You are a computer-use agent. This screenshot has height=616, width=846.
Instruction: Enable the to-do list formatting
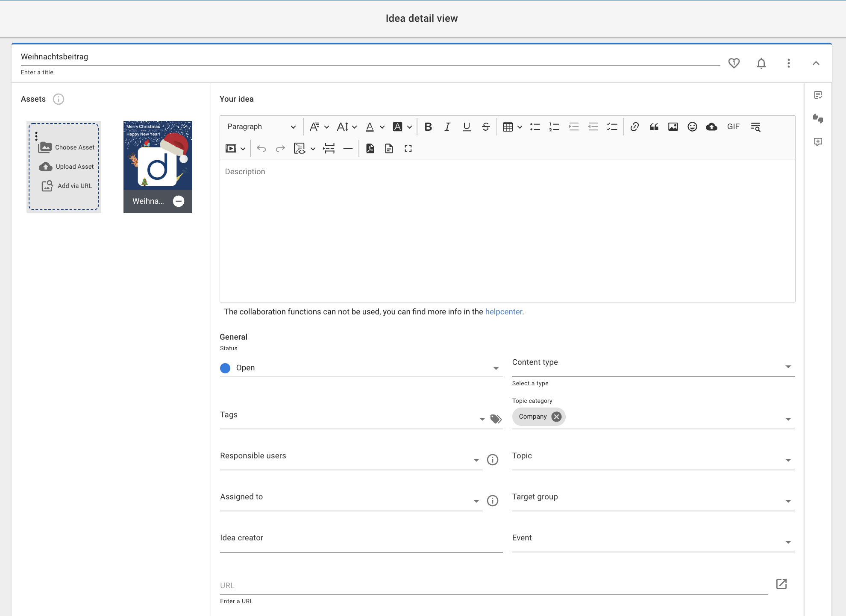pyautogui.click(x=612, y=126)
